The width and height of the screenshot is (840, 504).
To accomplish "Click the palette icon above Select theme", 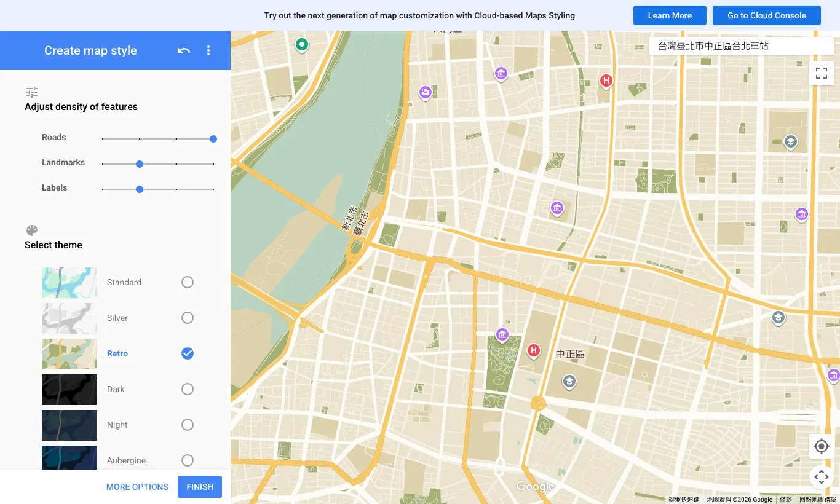I will click(32, 230).
